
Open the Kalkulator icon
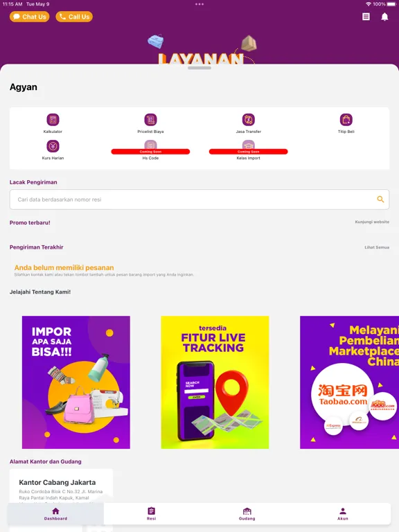(53, 120)
